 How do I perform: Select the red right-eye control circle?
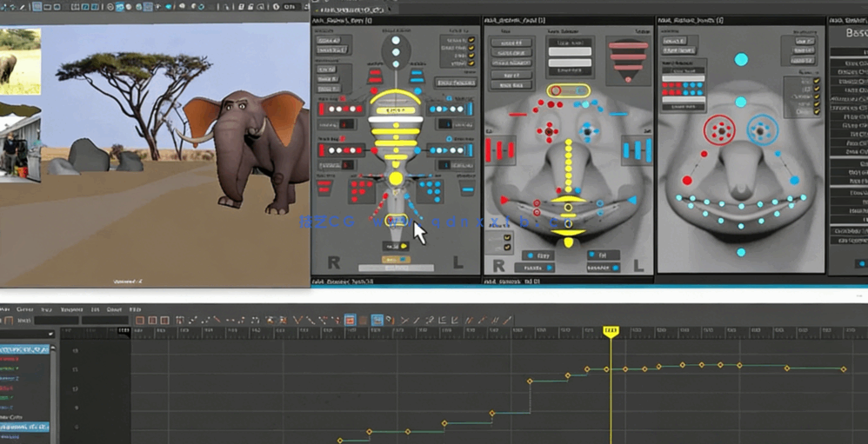point(718,131)
